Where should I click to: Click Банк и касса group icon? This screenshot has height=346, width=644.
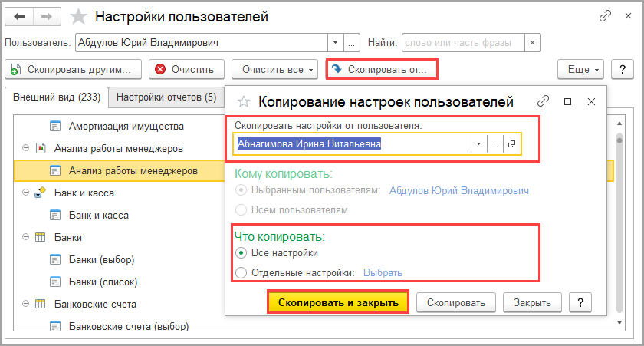click(40, 193)
